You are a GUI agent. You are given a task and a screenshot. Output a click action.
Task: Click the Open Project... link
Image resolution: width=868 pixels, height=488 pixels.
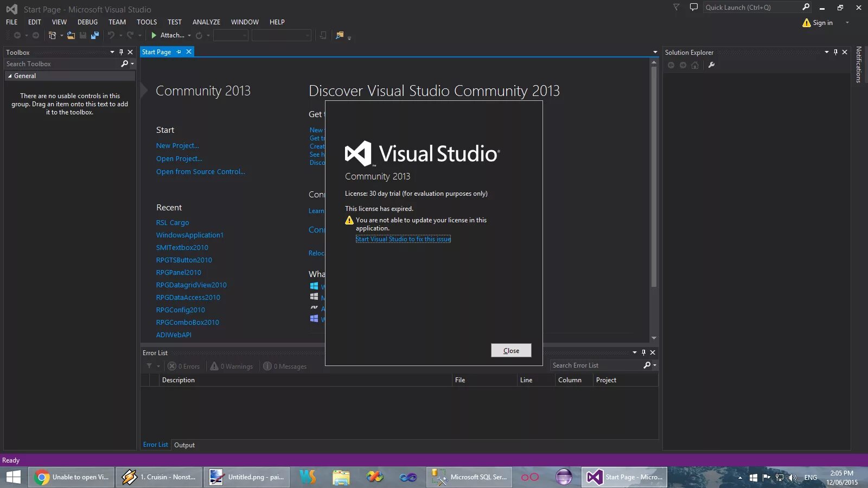tap(179, 159)
